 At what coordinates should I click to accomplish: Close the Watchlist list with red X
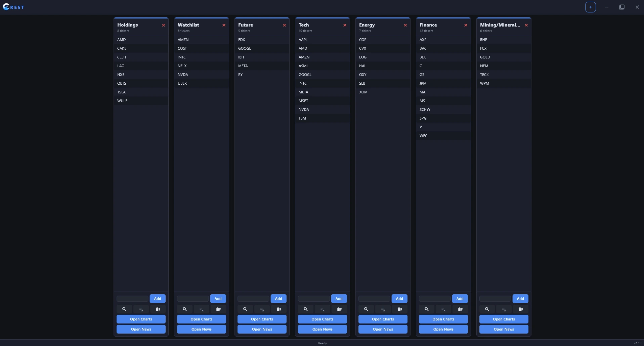tap(224, 25)
